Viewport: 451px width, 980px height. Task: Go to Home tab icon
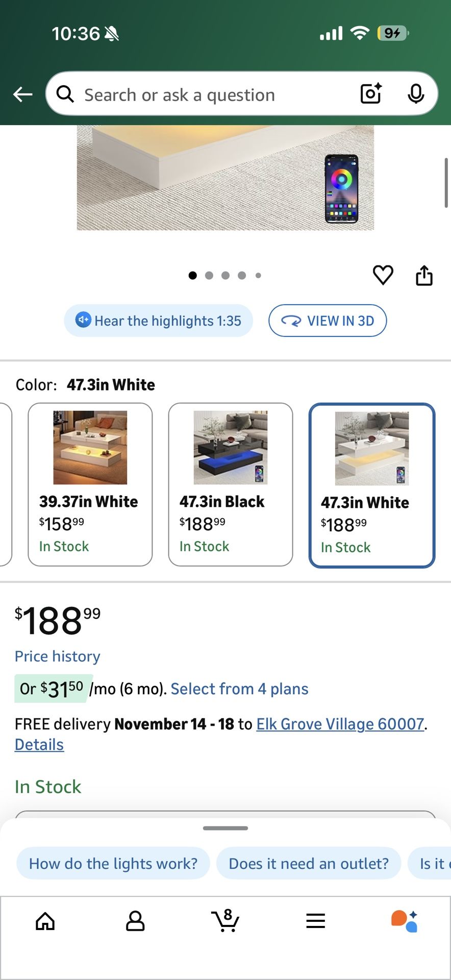pyautogui.click(x=45, y=921)
